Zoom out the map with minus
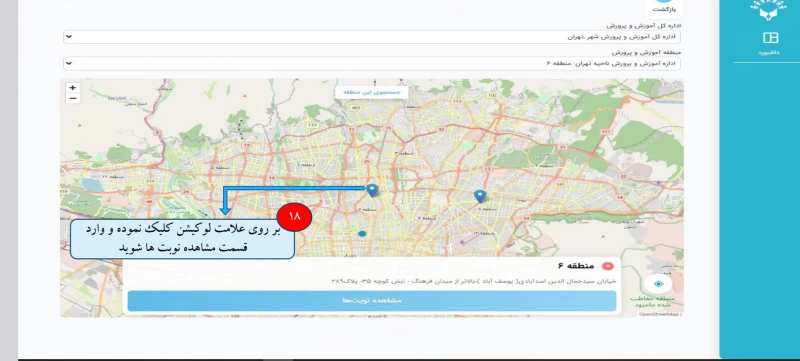Image resolution: width=800 pixels, height=361 pixels. 73,98
